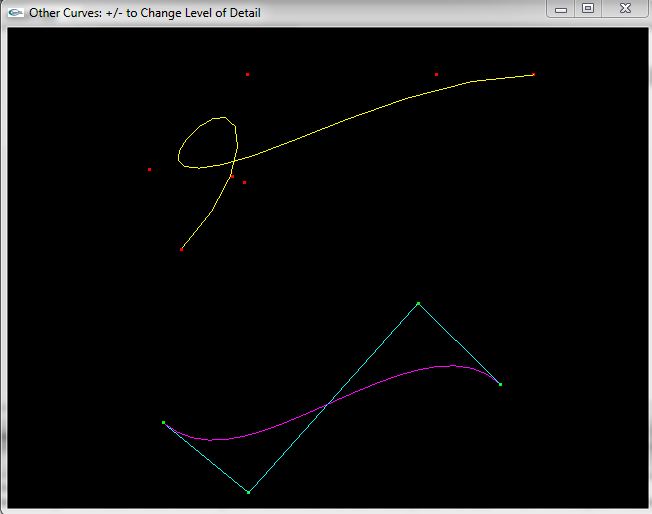The image size is (652, 514).
Task: Pick the middle red point in the top row
Action: pos(436,74)
